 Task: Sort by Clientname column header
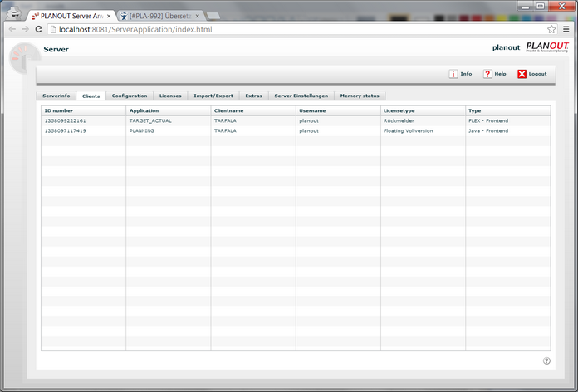click(x=253, y=111)
